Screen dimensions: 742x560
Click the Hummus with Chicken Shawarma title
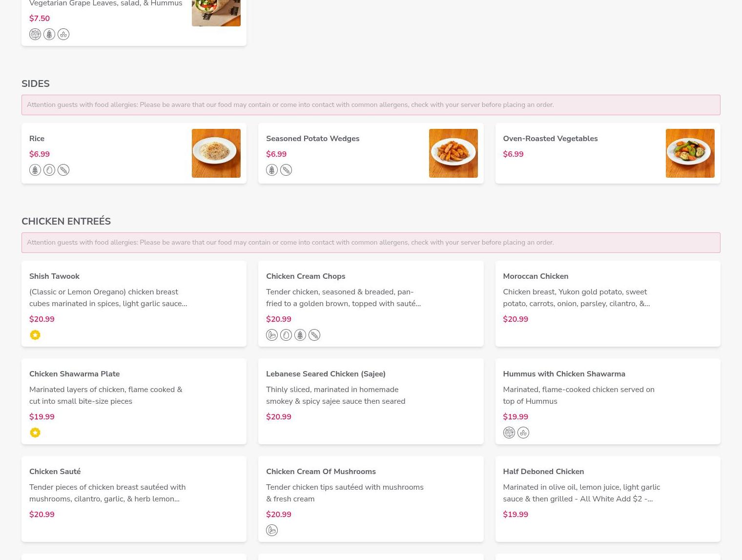coord(564,374)
